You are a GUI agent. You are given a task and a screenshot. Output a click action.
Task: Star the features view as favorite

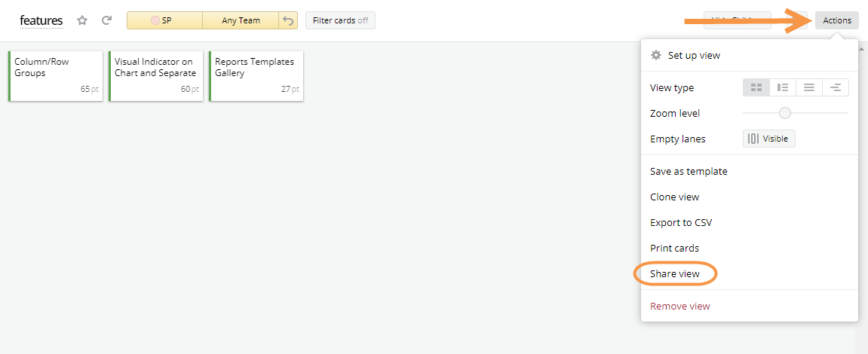(x=82, y=21)
